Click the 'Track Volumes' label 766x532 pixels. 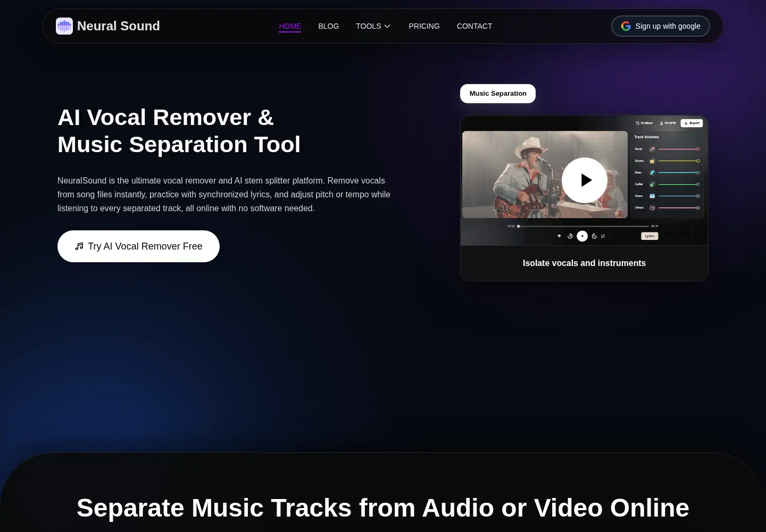tap(646, 137)
